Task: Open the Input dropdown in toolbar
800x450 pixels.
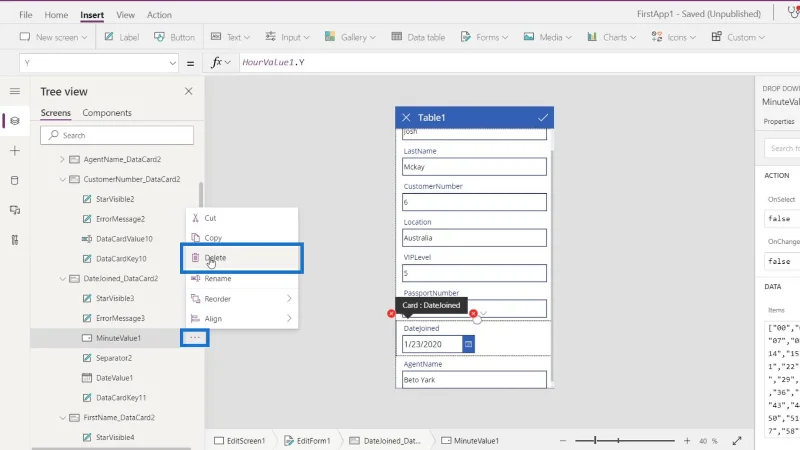Action: [287, 37]
